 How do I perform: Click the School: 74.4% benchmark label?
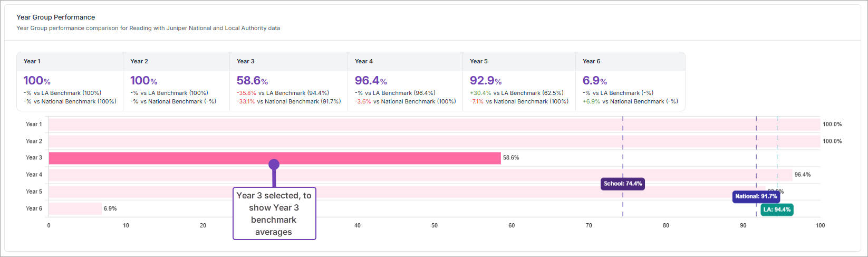click(623, 184)
